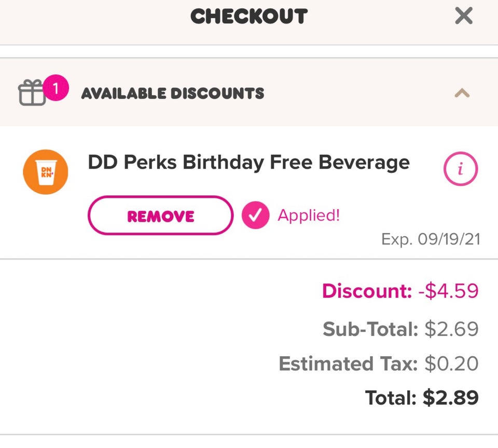The width and height of the screenshot is (498, 448).
Task: Tap the bold "Total:" label
Action: click(x=391, y=398)
